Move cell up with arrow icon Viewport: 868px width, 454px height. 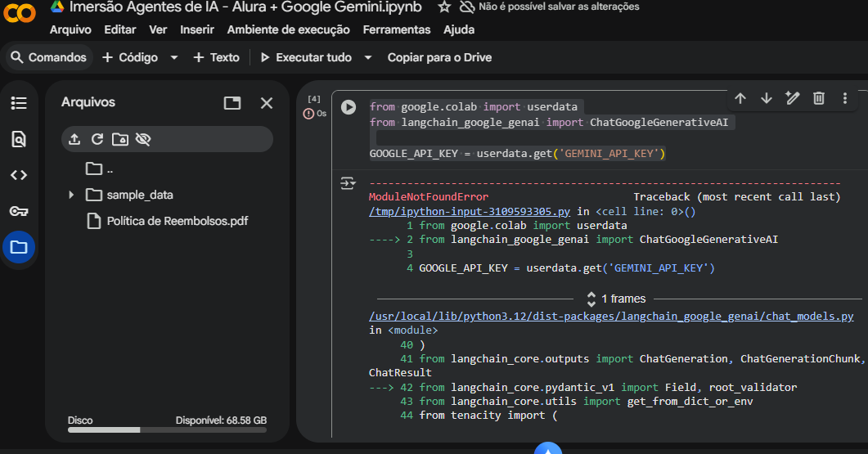740,98
